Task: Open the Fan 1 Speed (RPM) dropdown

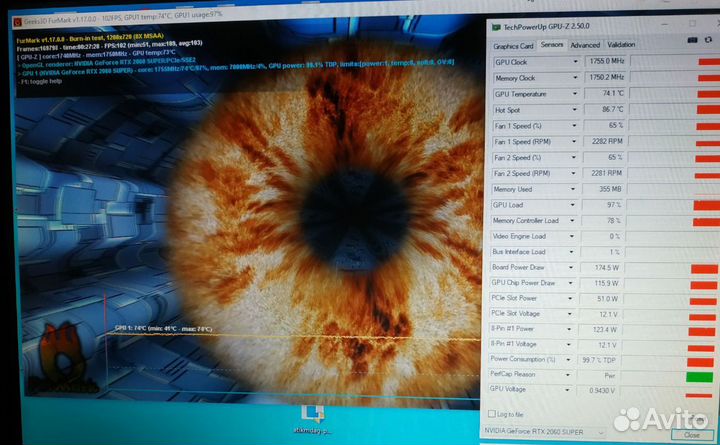Action: coord(574,141)
